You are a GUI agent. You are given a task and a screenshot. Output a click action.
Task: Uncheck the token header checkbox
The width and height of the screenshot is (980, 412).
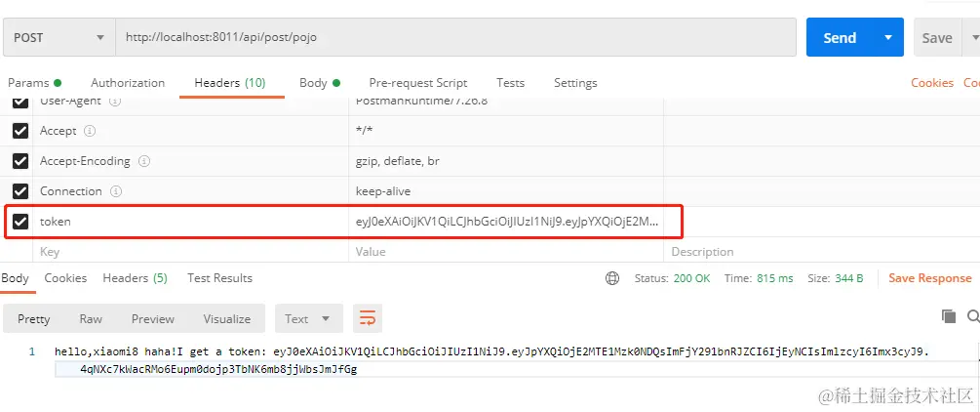click(20, 221)
